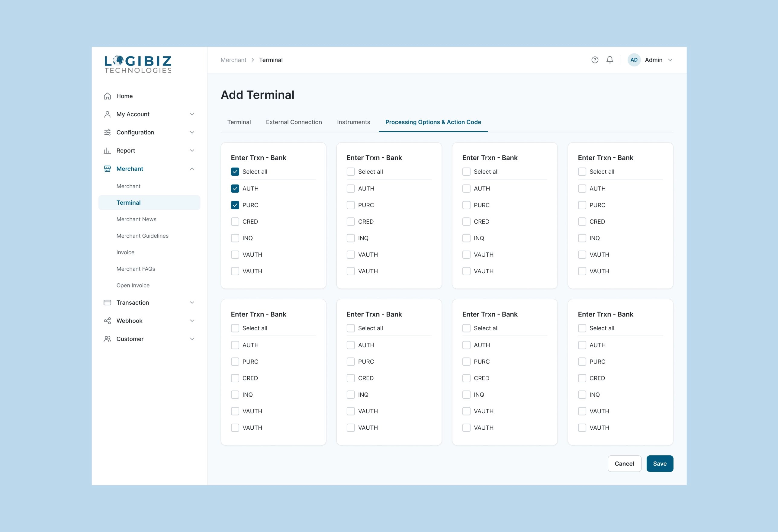Screen dimensions: 778x532
Task: Check INQ in the card with checked boxes
Action: (235, 238)
